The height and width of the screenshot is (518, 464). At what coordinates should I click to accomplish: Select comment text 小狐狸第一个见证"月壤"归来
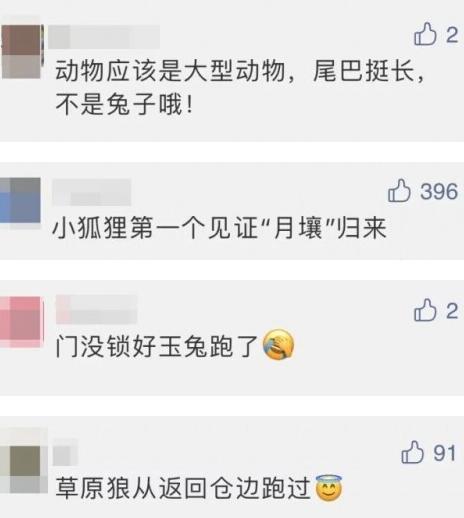(219, 228)
